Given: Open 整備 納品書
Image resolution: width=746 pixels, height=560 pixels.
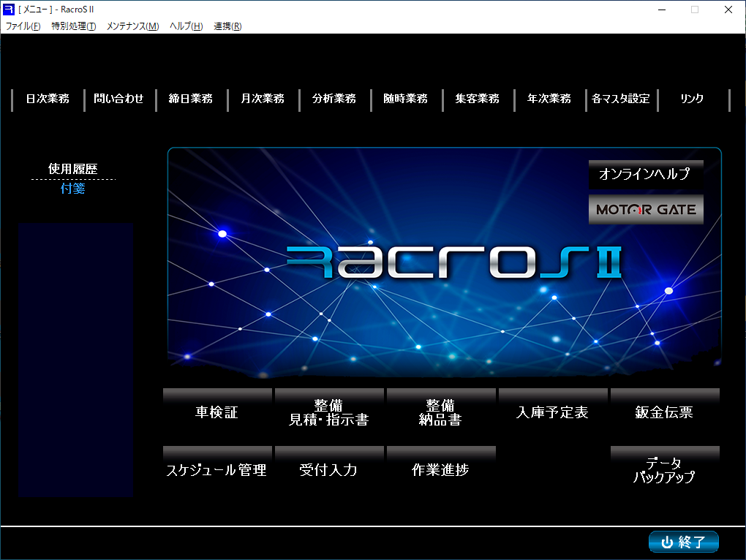Looking at the screenshot, I should click(x=441, y=412).
